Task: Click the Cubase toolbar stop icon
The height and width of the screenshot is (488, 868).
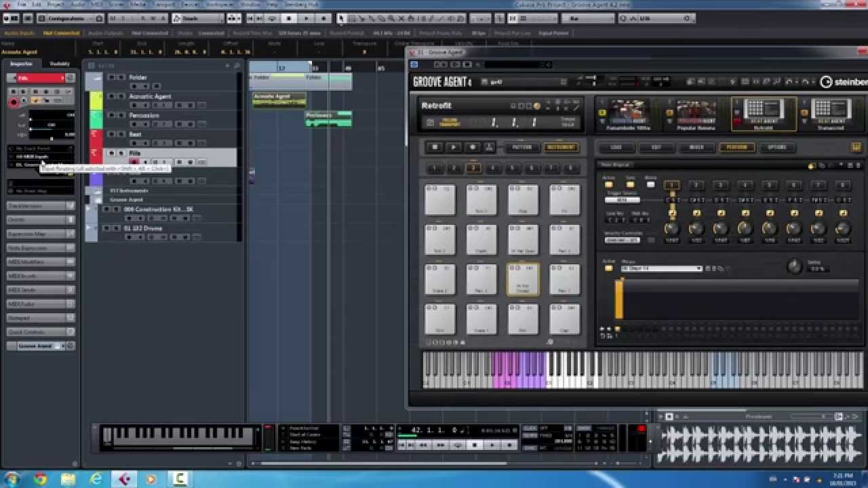Action: point(289,19)
